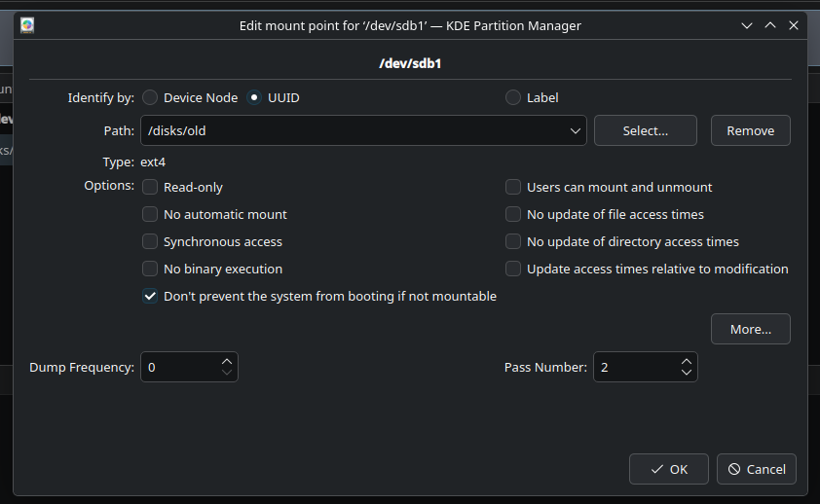Screen dimensions: 820x504
Task: Enable the Read-only checkbox
Action: [150, 187]
